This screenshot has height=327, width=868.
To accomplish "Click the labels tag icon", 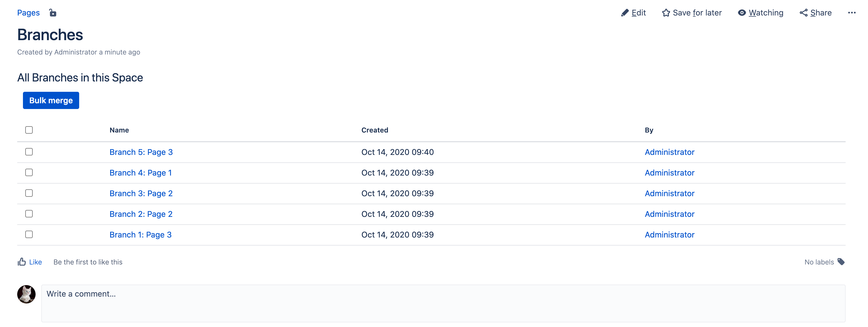I will click(841, 262).
